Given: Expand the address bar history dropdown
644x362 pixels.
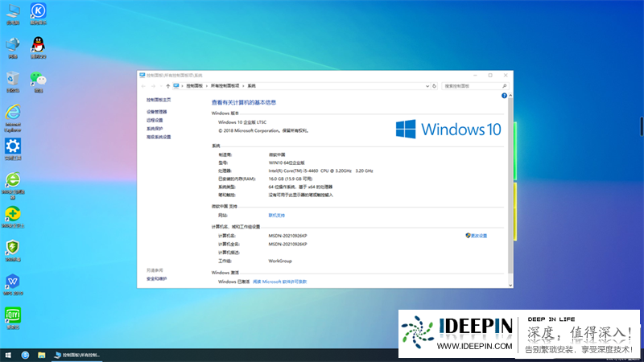Looking at the screenshot, I should point(427,86).
